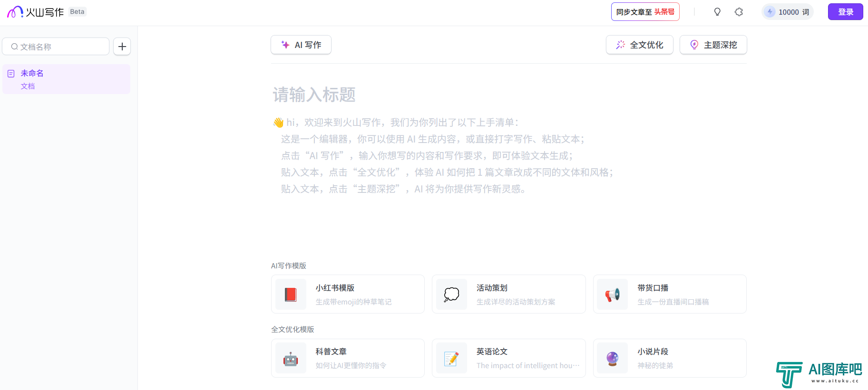
Task: Click the document icon beside 未命名
Action: (11, 74)
